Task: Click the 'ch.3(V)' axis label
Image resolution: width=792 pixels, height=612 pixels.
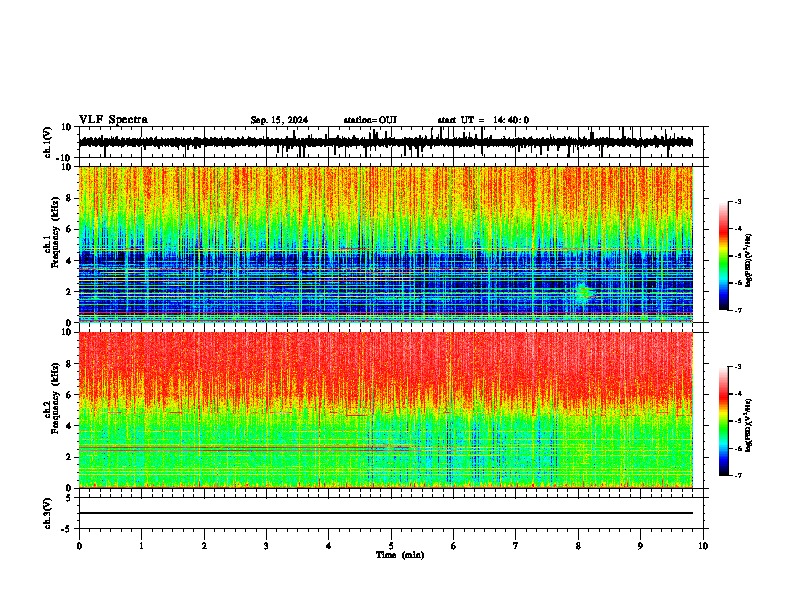Action: click(x=48, y=513)
